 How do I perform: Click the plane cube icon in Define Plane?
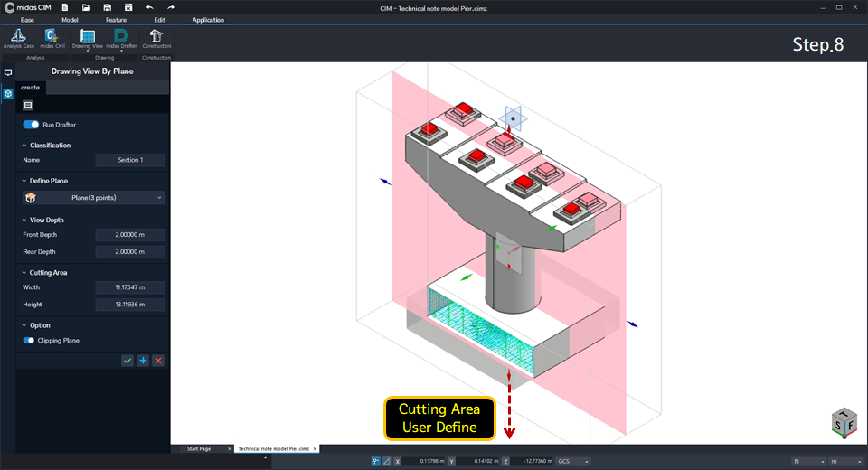coord(31,198)
